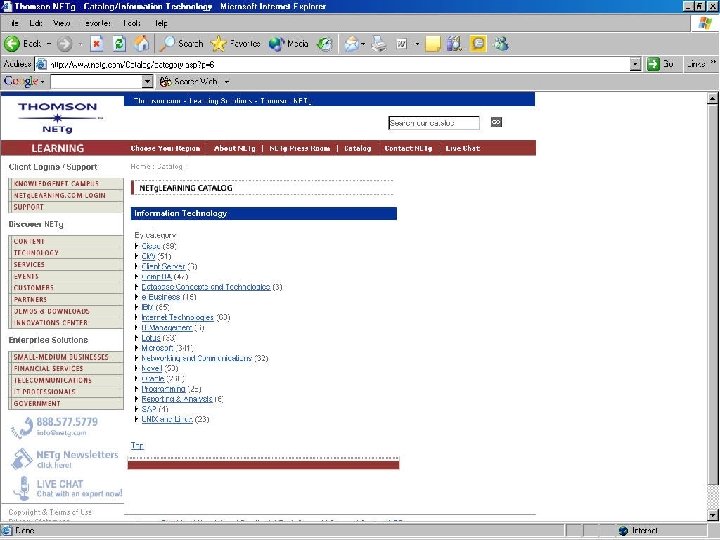This screenshot has width=720, height=540.
Task: Open the Government sidebar button
Action: 66,404
